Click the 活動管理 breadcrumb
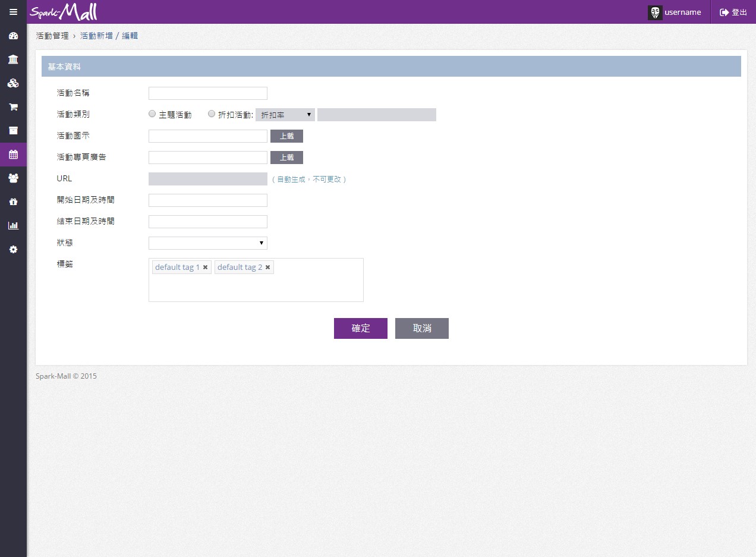 click(x=52, y=36)
